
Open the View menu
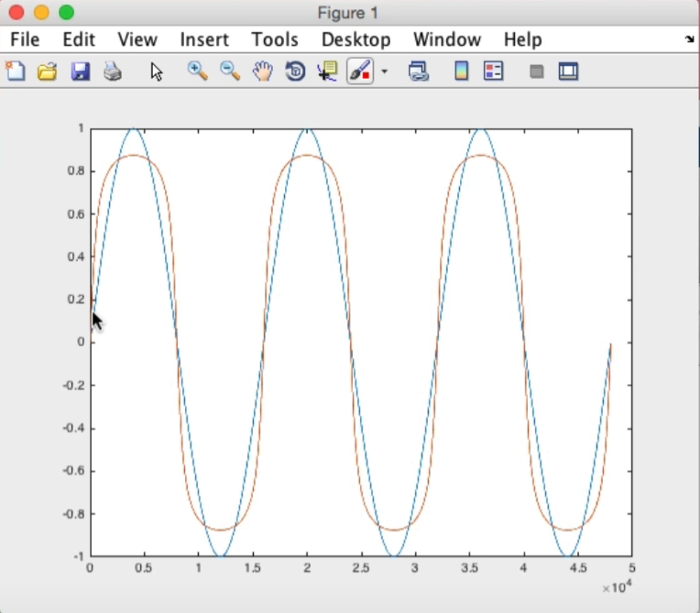(x=137, y=39)
